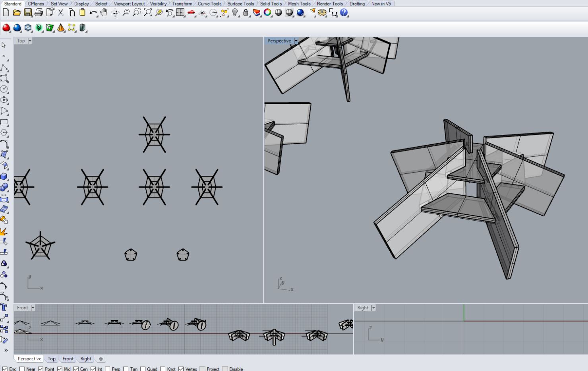Select the Text tool in sidebar
Image resolution: width=588 pixels, height=371 pixels.
tap(4, 307)
